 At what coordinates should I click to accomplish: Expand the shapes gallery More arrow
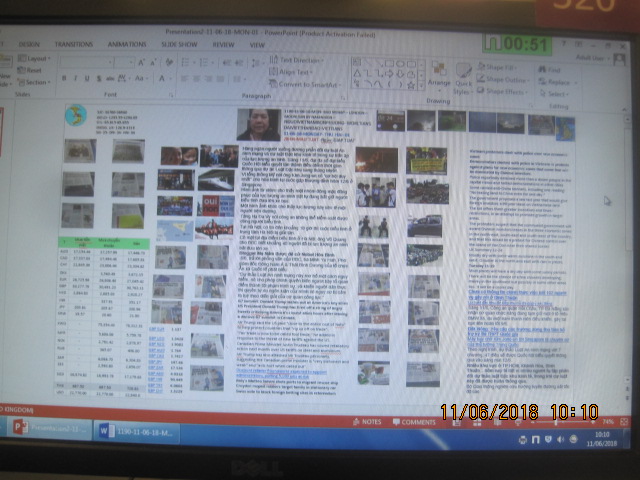(421, 86)
